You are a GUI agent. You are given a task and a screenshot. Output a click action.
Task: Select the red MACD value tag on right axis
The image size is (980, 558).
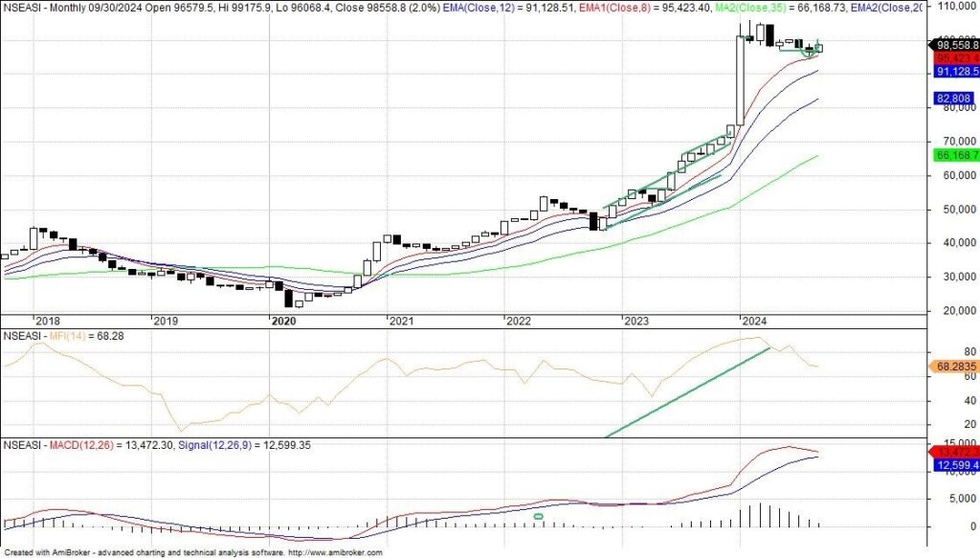tap(953, 452)
